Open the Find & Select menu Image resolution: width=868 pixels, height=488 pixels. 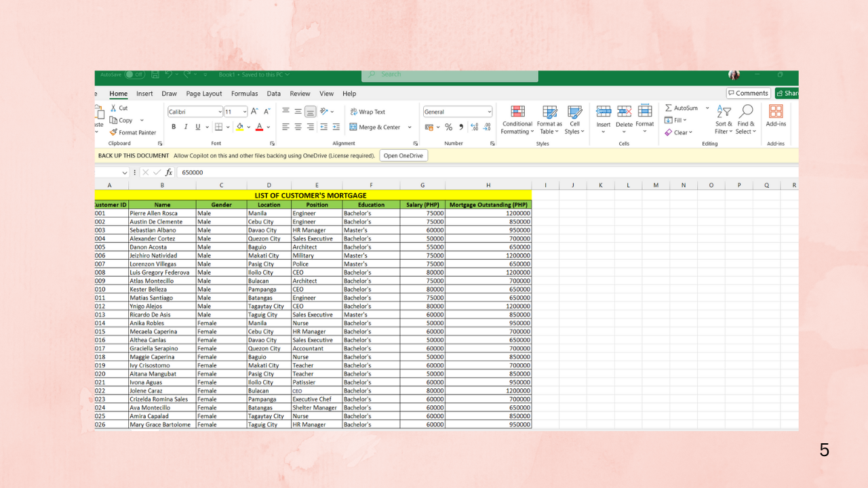coord(746,119)
